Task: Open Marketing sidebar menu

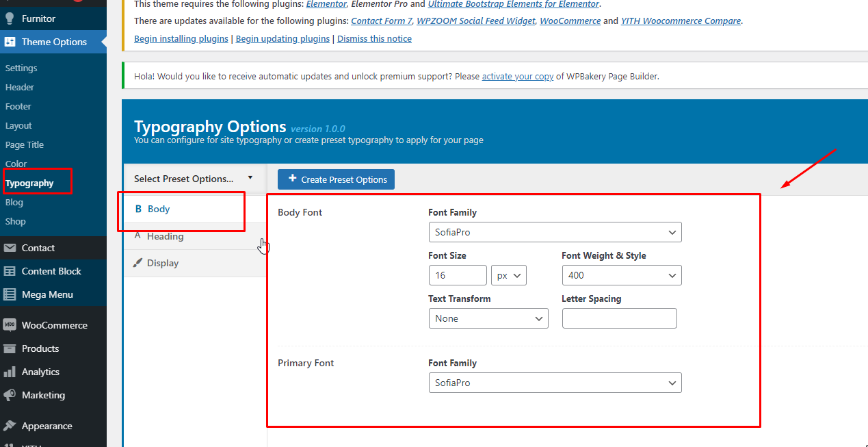Action: coord(53,395)
